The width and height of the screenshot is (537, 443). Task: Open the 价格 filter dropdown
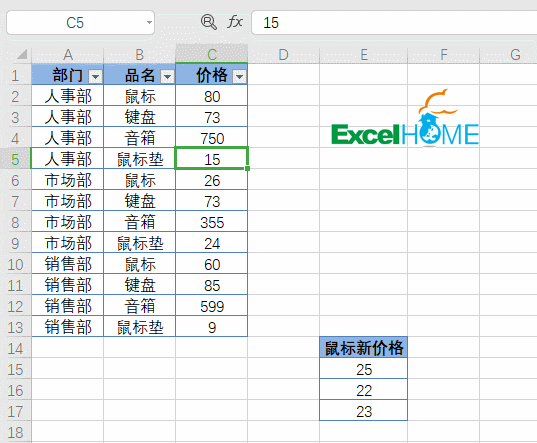click(239, 76)
